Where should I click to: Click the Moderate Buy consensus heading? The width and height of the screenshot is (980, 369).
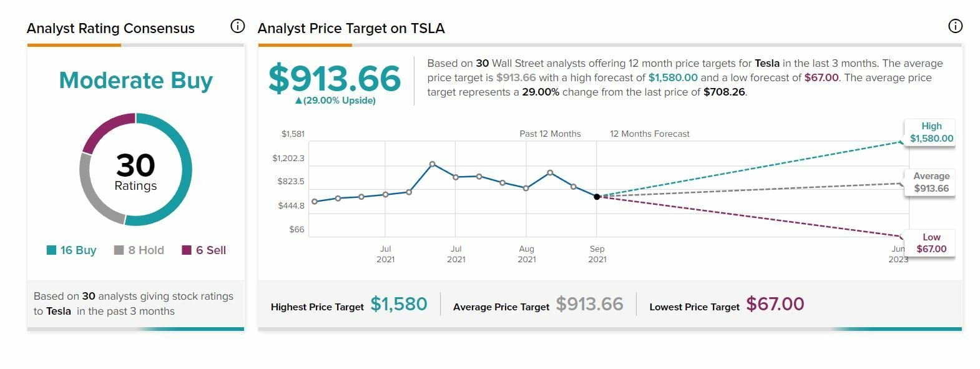click(x=135, y=81)
